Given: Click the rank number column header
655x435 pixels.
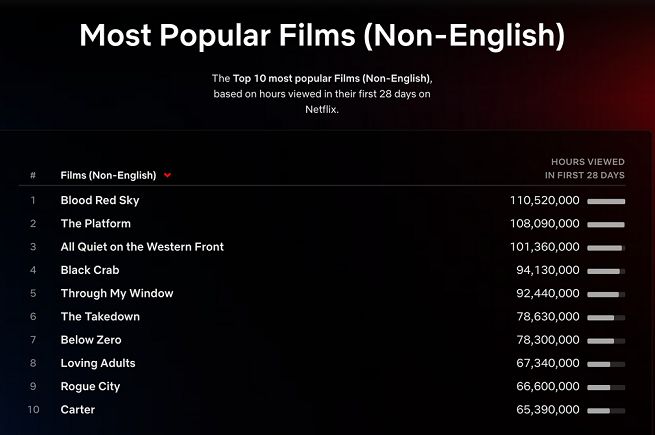Looking at the screenshot, I should 33,175.
